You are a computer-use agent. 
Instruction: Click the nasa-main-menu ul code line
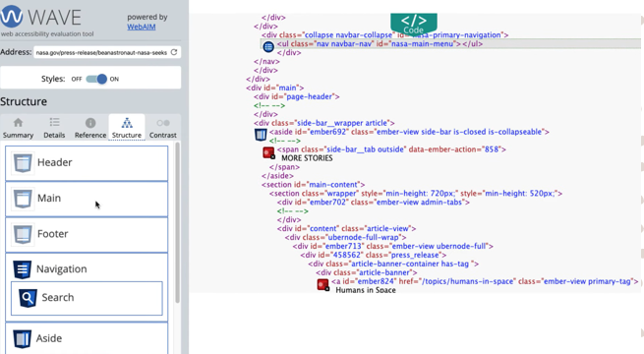click(x=380, y=44)
